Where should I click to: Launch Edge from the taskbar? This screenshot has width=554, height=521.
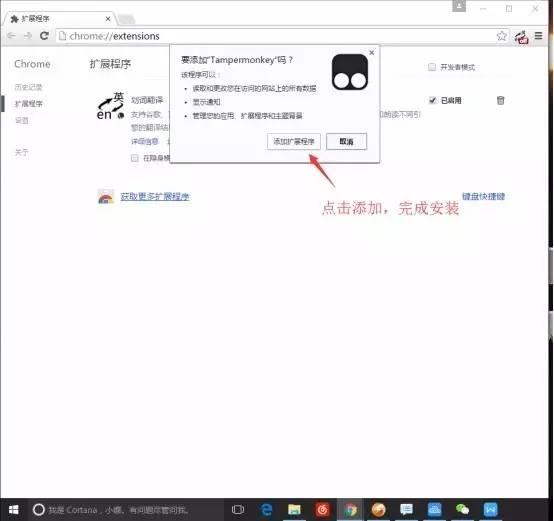266,510
